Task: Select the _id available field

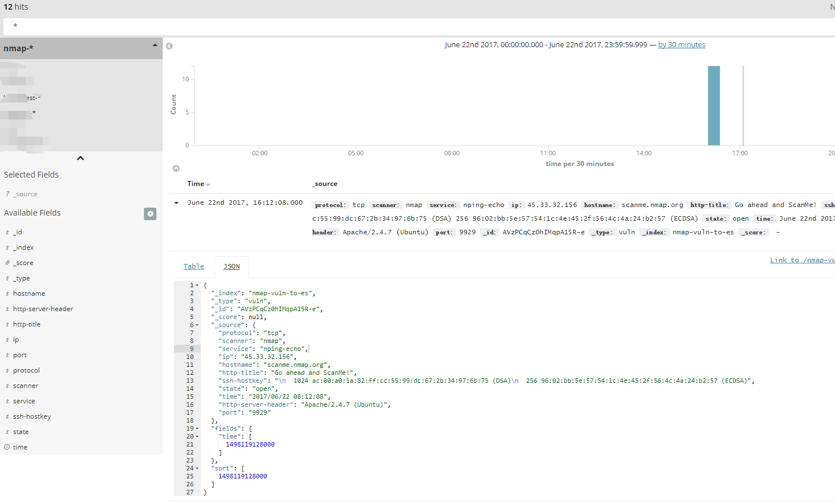Action: tap(18, 232)
